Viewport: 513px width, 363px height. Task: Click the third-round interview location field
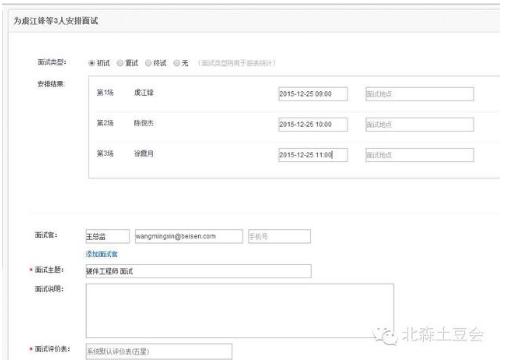pos(419,155)
